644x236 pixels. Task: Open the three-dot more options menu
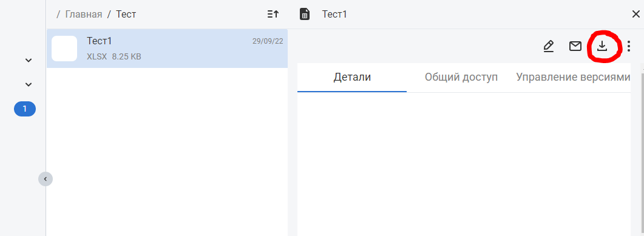(x=629, y=46)
